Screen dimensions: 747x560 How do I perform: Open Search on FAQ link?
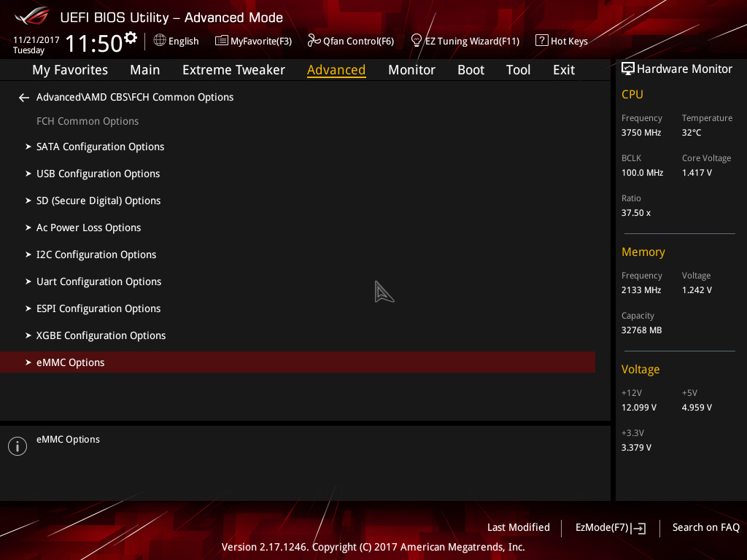(706, 528)
